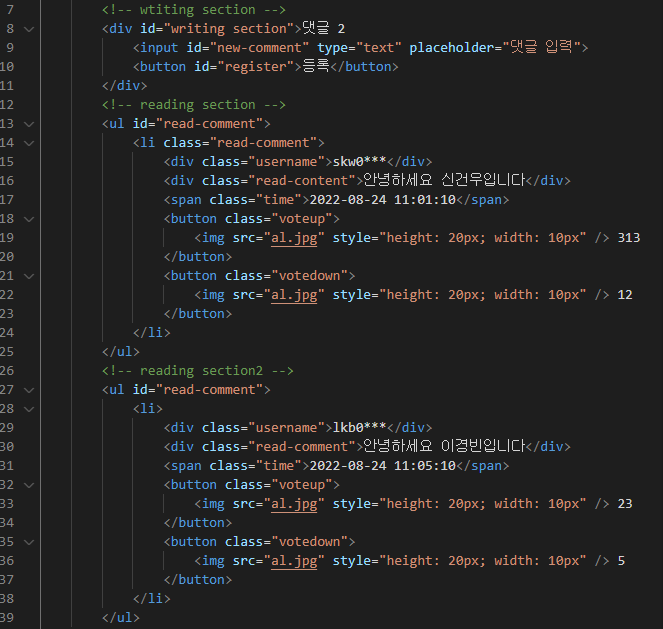Viewport: 663px width, 629px height.
Task: Fold the votedown button block on line 21
Action: 29,276
